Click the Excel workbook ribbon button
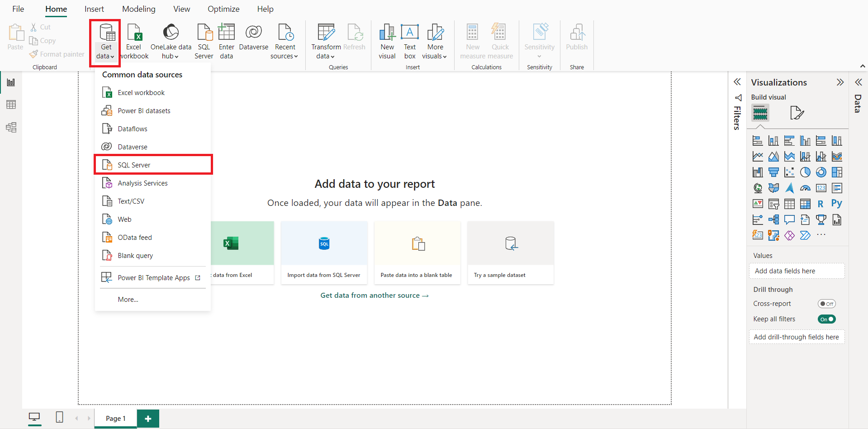 [x=134, y=42]
